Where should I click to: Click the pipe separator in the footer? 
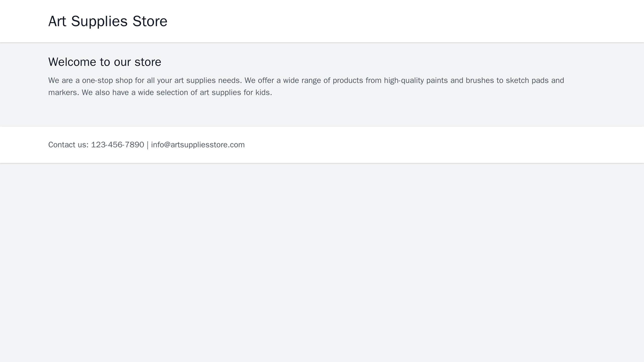[148, 145]
